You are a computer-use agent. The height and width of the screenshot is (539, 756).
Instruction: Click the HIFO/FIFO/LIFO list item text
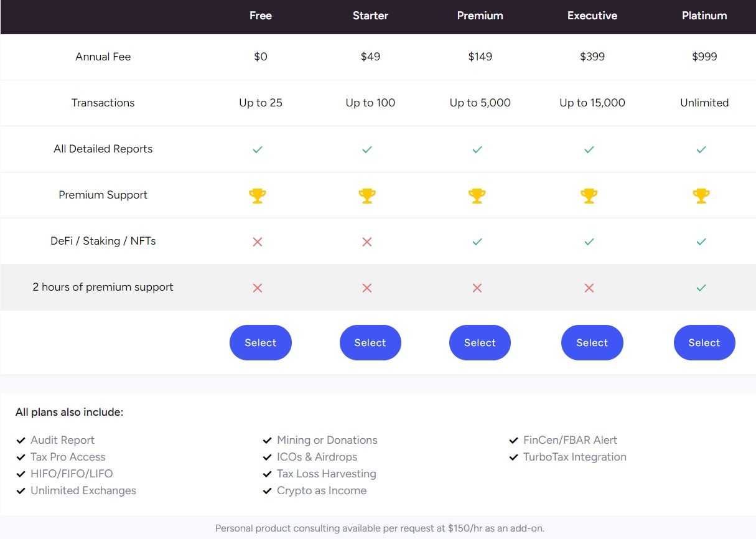point(72,474)
